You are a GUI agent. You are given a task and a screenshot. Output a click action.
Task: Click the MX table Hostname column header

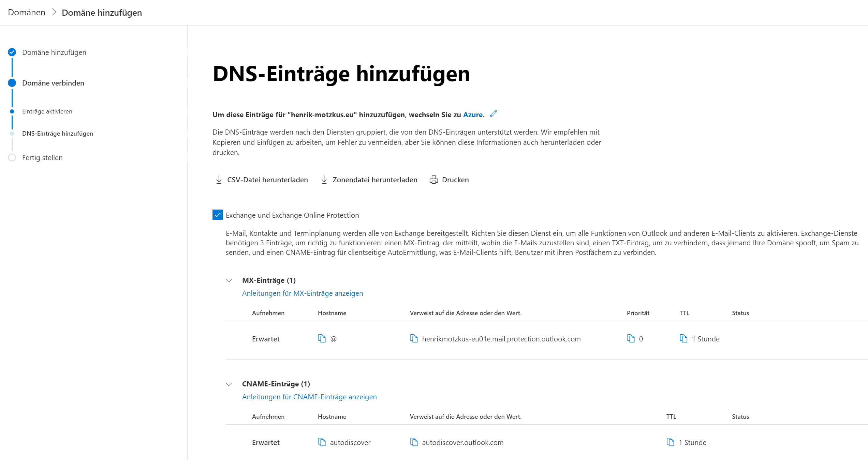[x=332, y=313]
